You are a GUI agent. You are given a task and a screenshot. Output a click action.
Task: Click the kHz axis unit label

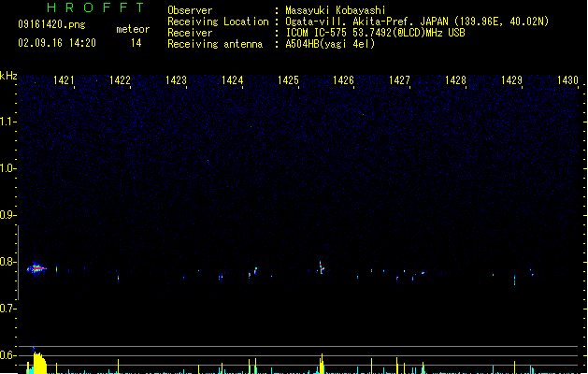8,76
